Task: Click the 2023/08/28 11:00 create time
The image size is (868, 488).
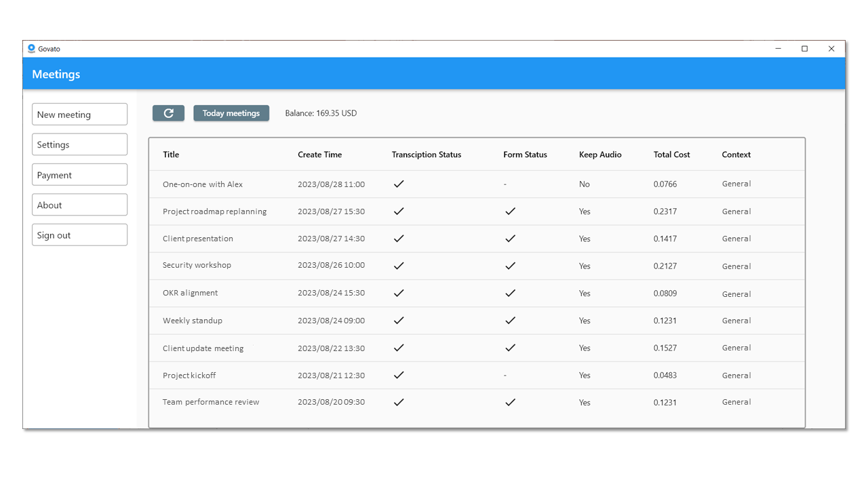Action: pos(331,184)
